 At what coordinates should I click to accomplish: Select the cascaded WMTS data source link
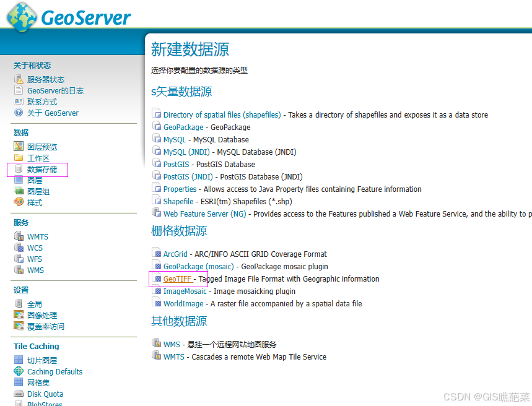point(173,357)
